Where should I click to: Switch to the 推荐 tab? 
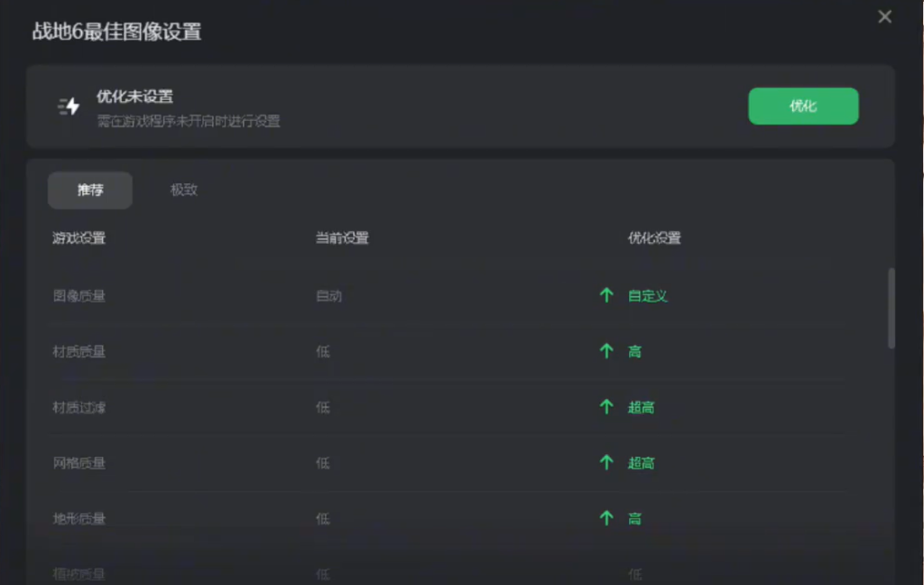pyautogui.click(x=90, y=190)
